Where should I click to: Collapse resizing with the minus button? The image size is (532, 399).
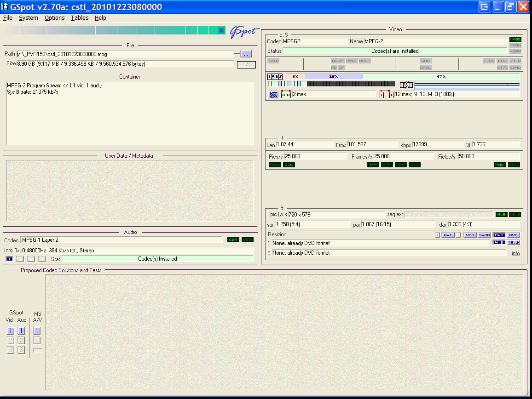point(458,235)
